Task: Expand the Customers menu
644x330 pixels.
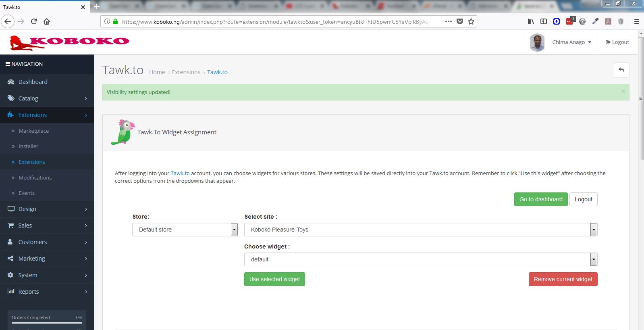Action: click(47, 242)
